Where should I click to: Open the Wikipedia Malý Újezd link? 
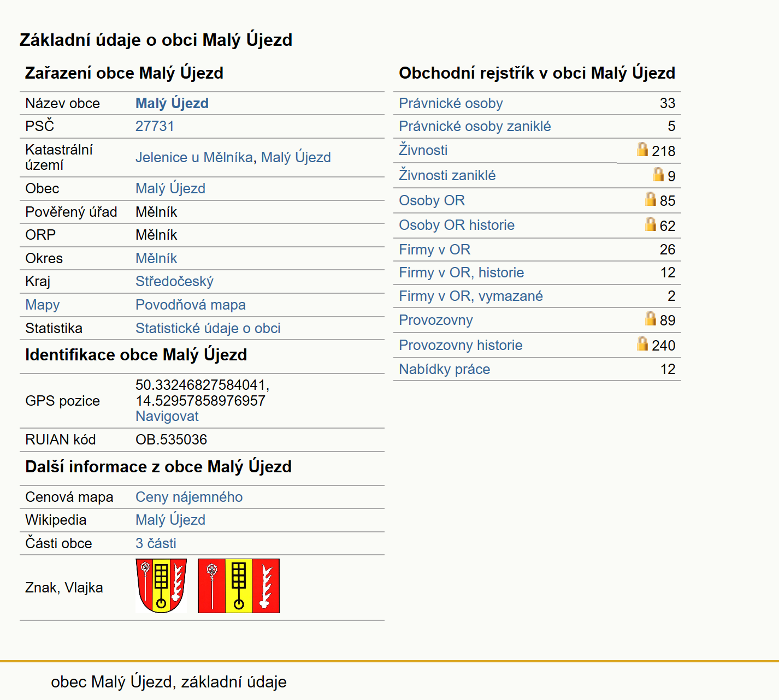pyautogui.click(x=170, y=520)
